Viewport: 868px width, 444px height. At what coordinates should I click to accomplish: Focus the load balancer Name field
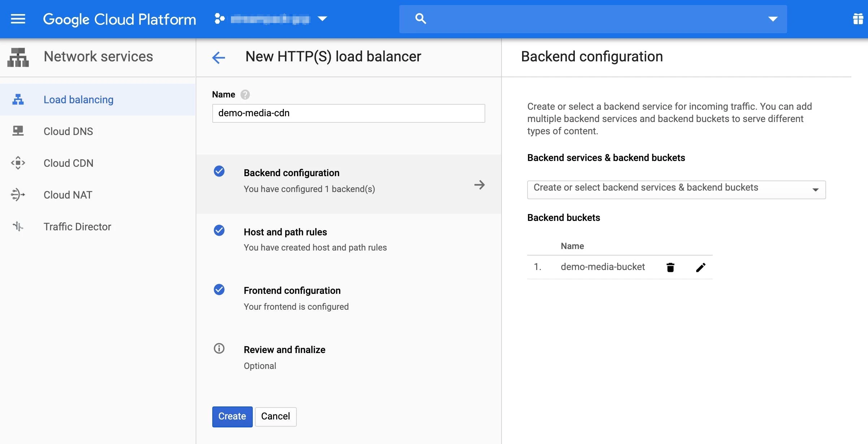point(348,113)
